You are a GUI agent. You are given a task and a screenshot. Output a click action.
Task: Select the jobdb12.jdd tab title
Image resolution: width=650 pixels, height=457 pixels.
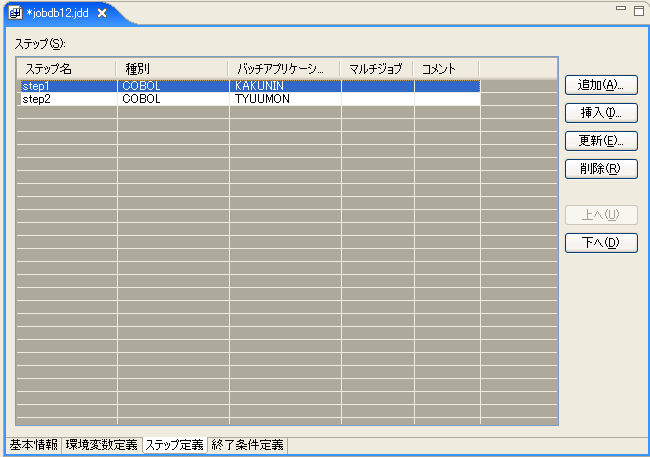pos(58,13)
